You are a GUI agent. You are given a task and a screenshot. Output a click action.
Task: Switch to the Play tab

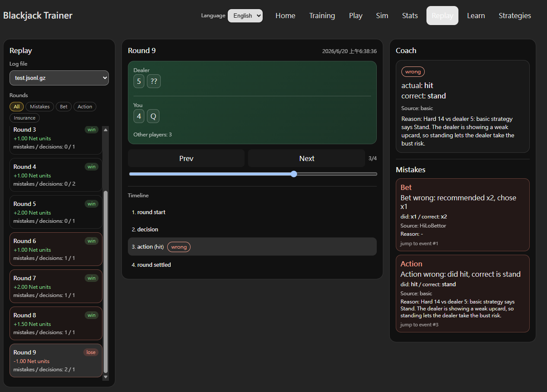pos(356,16)
